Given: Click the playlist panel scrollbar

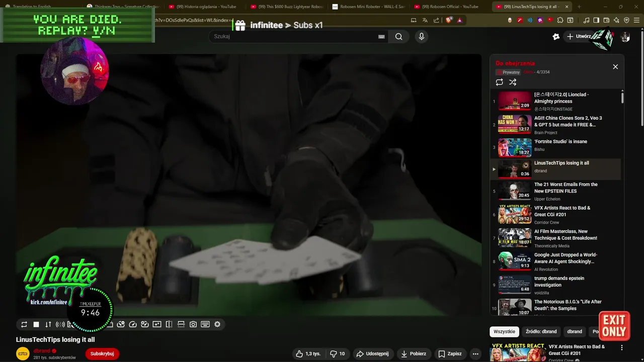Looking at the screenshot, I should click(622, 98).
